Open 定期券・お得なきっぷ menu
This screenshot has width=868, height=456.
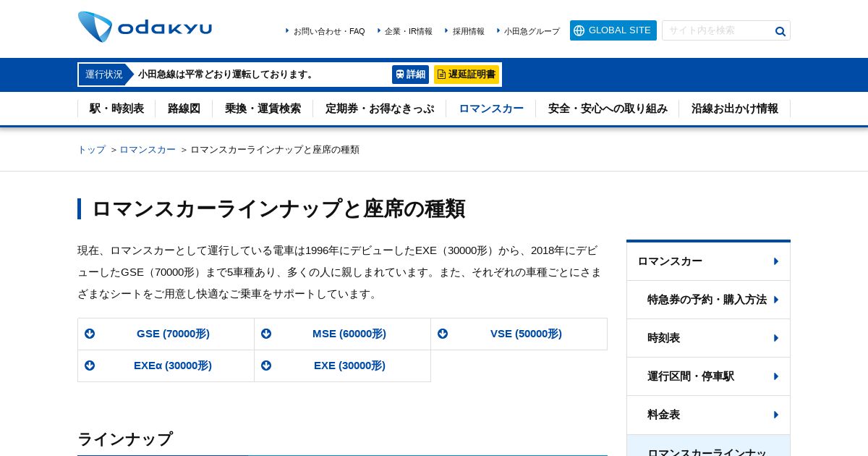tap(380, 109)
